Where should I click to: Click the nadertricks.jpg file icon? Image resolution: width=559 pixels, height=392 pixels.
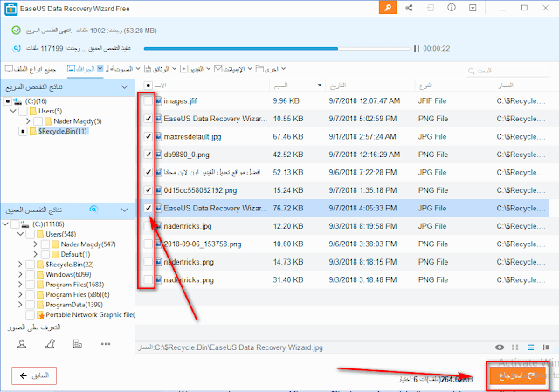click(x=159, y=226)
